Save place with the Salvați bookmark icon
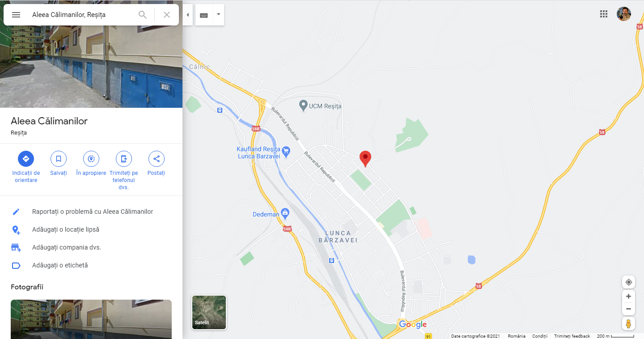 click(x=59, y=159)
